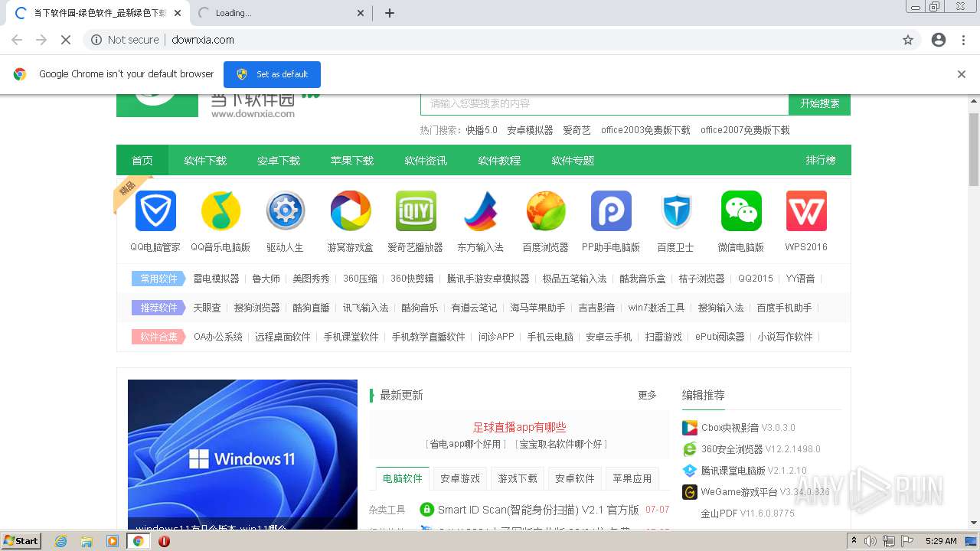This screenshot has height=551, width=980.
Task: Open WPS2016 app icon
Action: click(x=806, y=211)
